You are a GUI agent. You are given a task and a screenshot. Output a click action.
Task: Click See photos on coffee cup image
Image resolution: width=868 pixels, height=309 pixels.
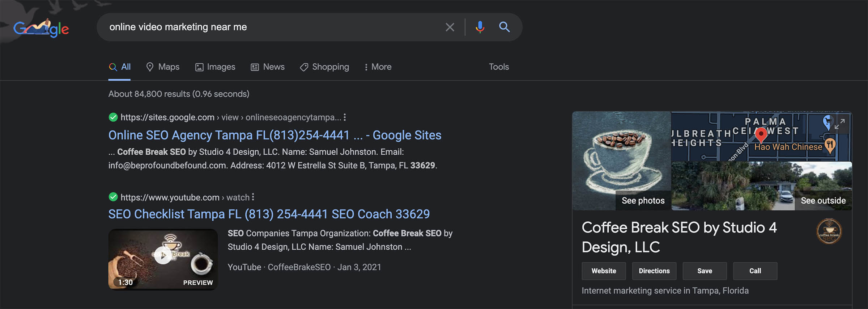(x=643, y=201)
